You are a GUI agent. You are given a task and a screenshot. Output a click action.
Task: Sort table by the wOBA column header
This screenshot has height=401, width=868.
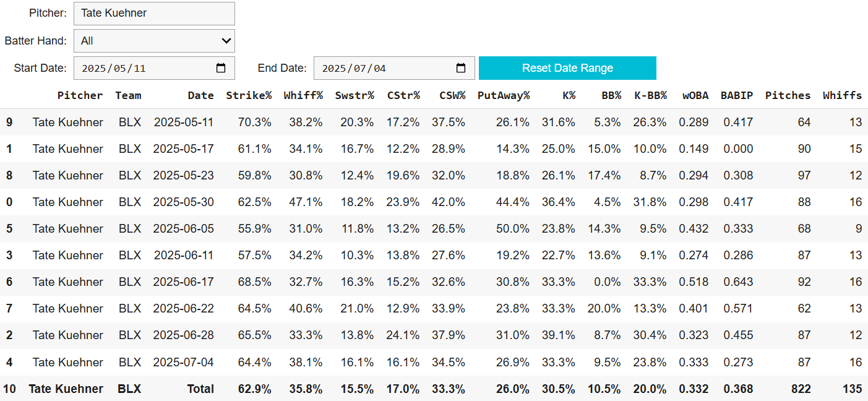696,95
